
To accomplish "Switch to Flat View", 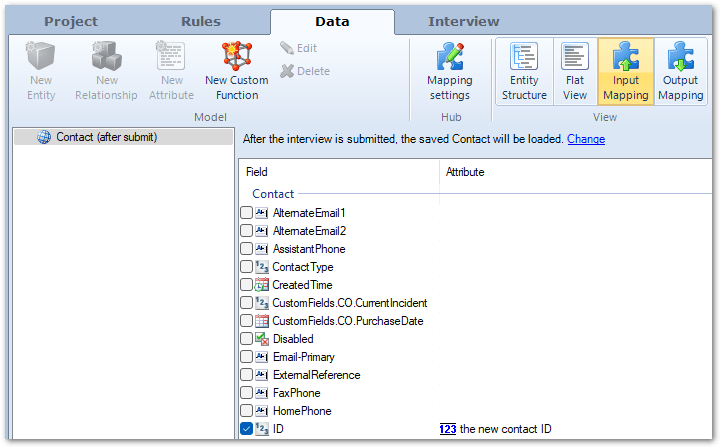I will pos(575,71).
